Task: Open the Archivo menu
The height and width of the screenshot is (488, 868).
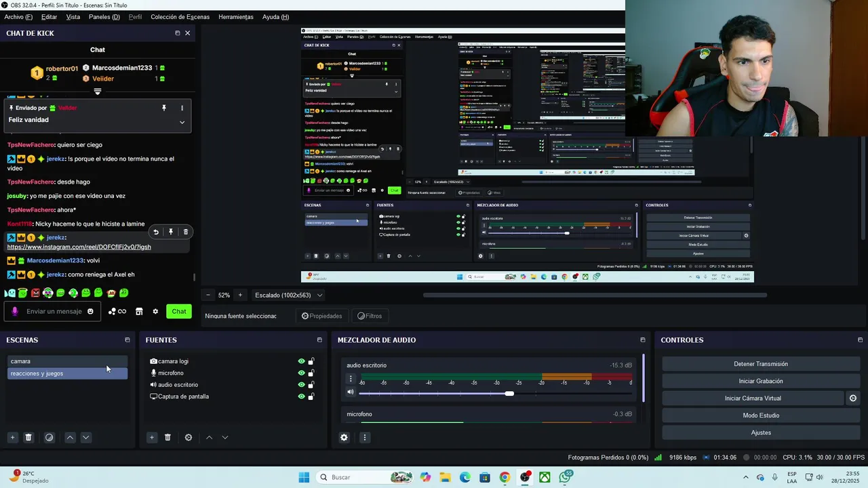Action: (x=18, y=17)
